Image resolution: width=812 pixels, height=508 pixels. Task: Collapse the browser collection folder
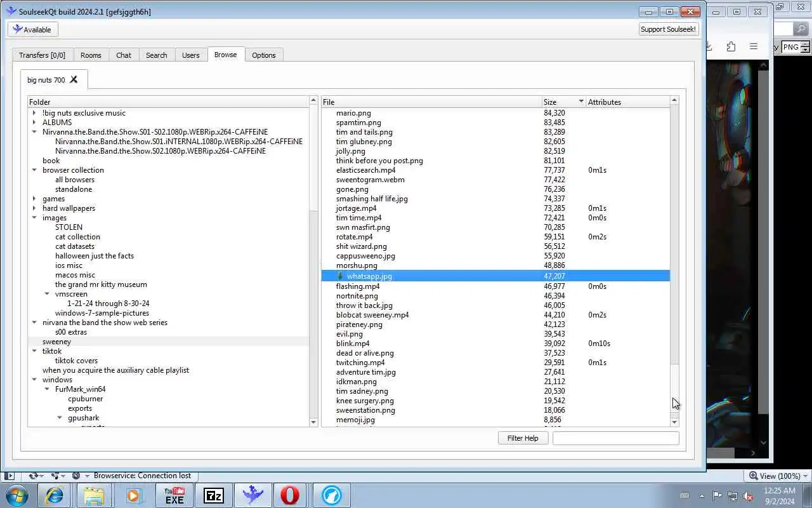tap(34, 170)
